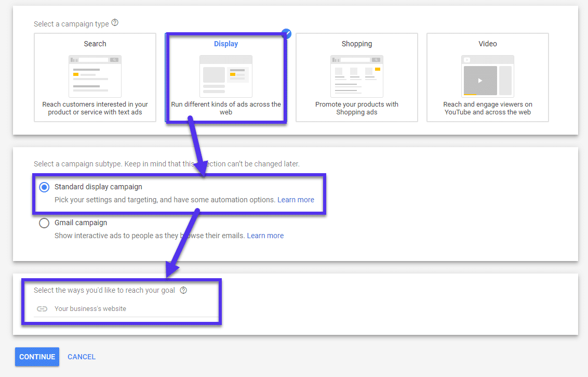This screenshot has width=588, height=377.
Task: Select the Gmail campaign option
Action: (x=44, y=223)
